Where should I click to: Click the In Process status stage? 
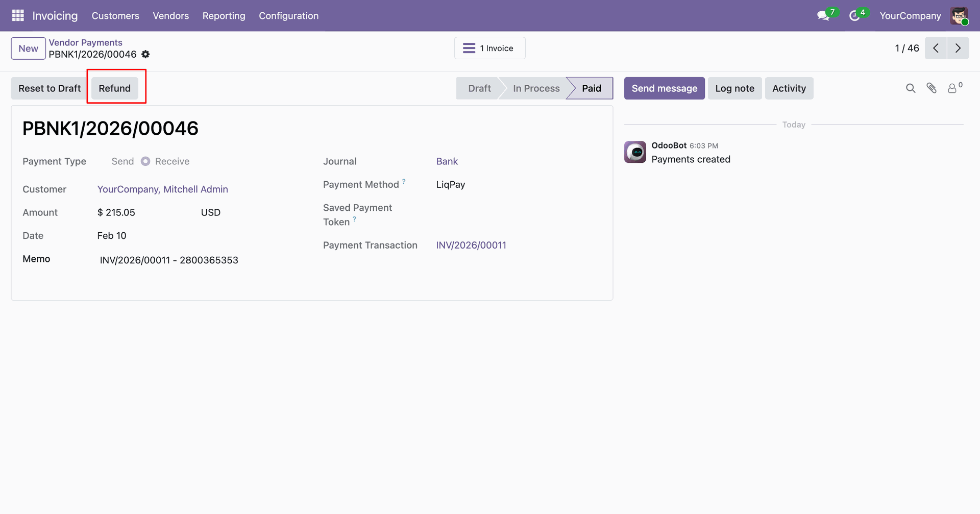click(536, 88)
